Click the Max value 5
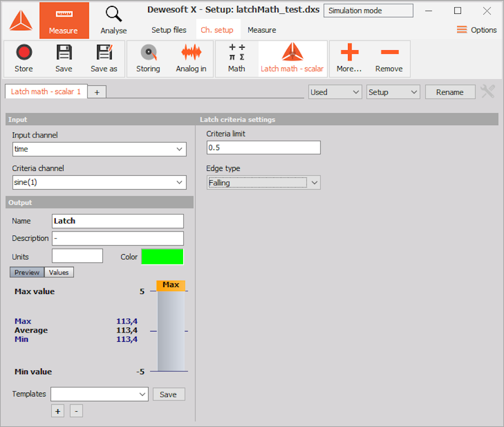The height and width of the screenshot is (427, 504). click(x=142, y=292)
